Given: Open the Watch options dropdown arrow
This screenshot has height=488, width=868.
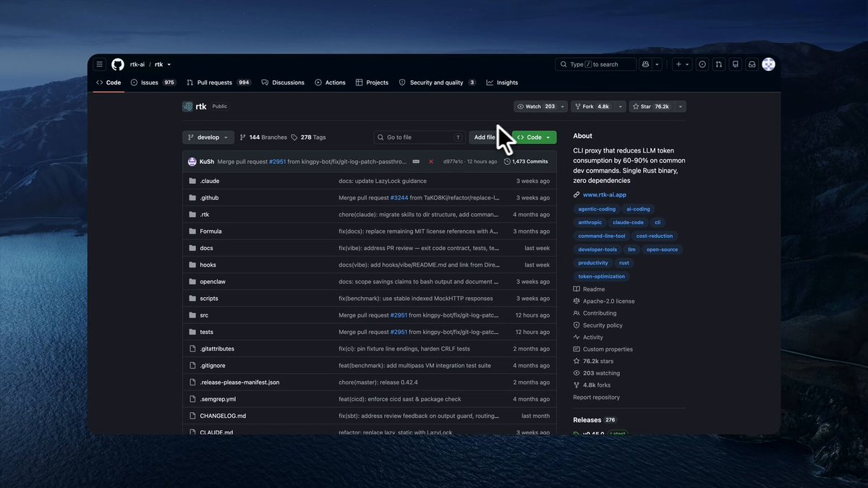Looking at the screenshot, I should pyautogui.click(x=562, y=106).
